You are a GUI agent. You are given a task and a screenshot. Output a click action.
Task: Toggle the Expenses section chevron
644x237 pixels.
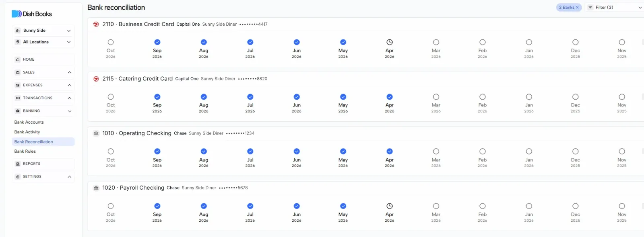pos(69,85)
